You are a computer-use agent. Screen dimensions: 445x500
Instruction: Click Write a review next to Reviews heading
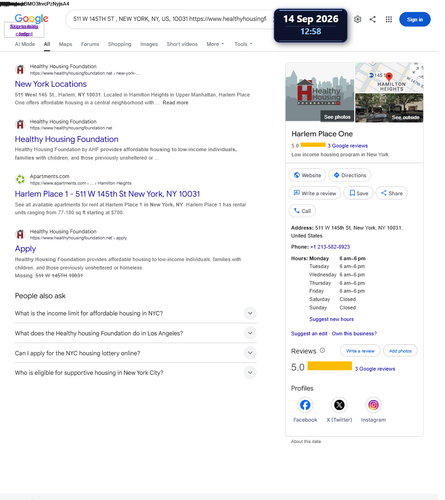point(360,351)
